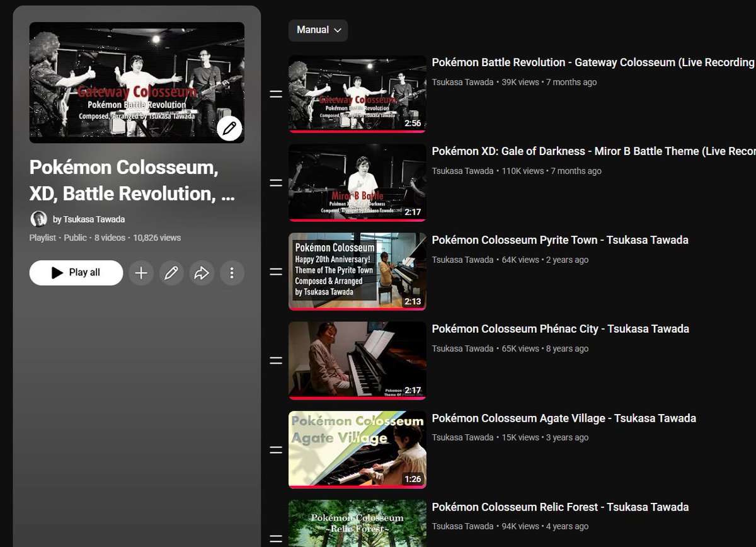Open Pokémon Colosseum Pyrite Town video title
The height and width of the screenshot is (547, 756).
tap(560, 240)
